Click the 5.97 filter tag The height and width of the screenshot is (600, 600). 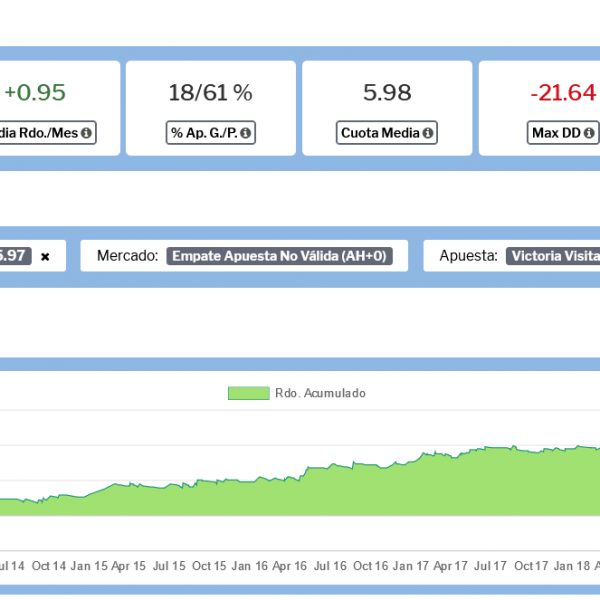point(15,256)
